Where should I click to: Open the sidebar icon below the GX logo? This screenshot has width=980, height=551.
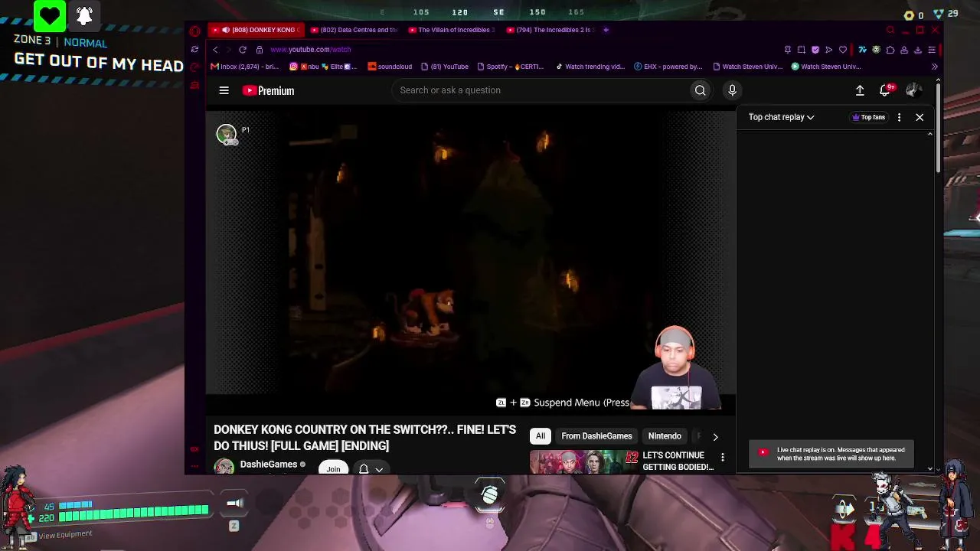(x=194, y=50)
